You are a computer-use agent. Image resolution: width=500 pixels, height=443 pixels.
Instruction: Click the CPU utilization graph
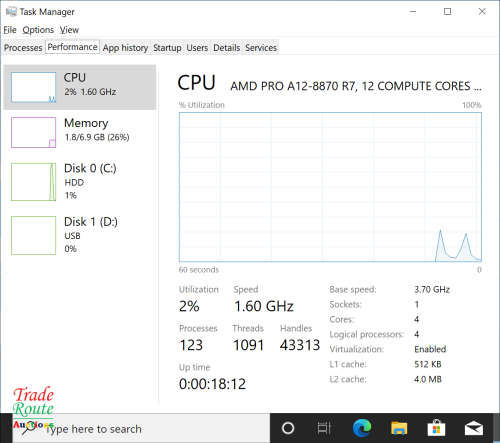pyautogui.click(x=330, y=187)
